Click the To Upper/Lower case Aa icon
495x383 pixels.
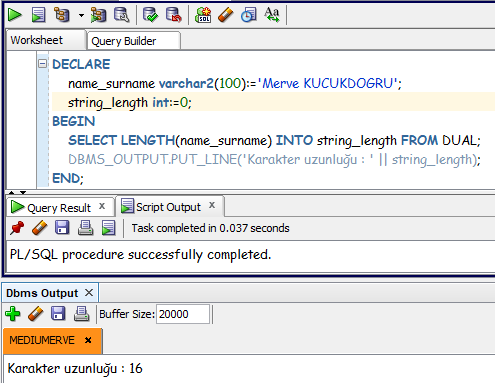(272, 15)
